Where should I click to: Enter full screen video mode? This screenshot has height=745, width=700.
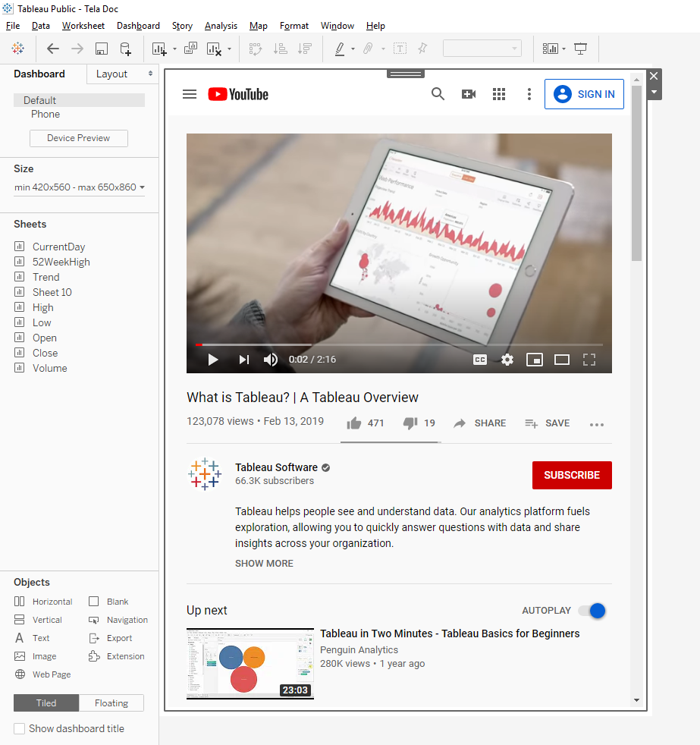click(589, 360)
